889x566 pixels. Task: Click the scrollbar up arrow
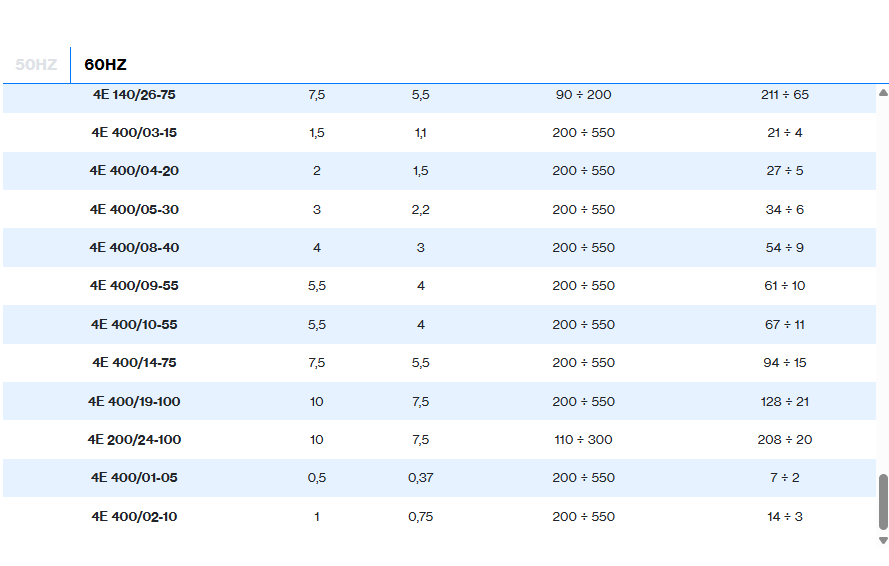[883, 93]
